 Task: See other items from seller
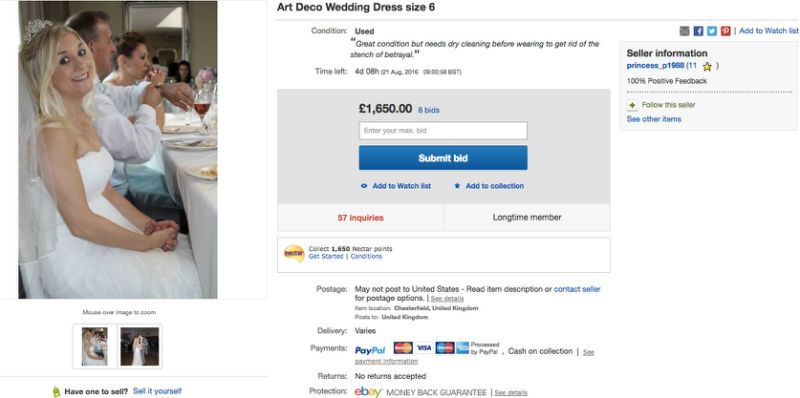click(x=654, y=119)
